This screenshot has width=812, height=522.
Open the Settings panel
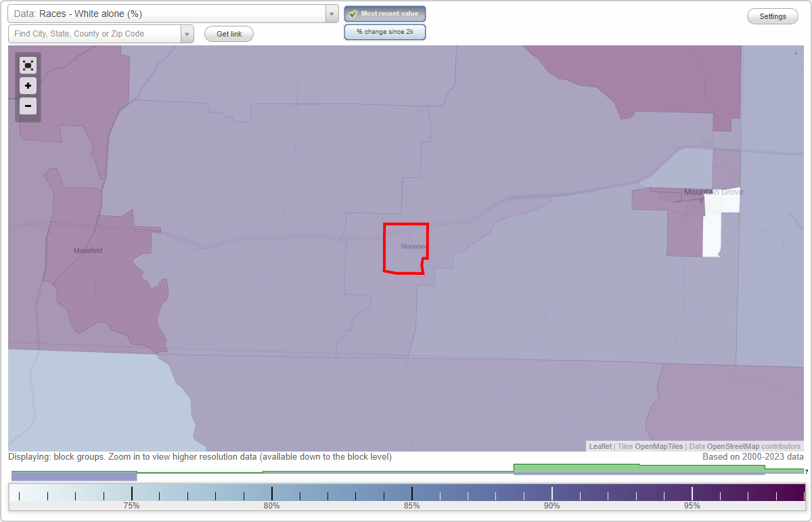point(772,16)
